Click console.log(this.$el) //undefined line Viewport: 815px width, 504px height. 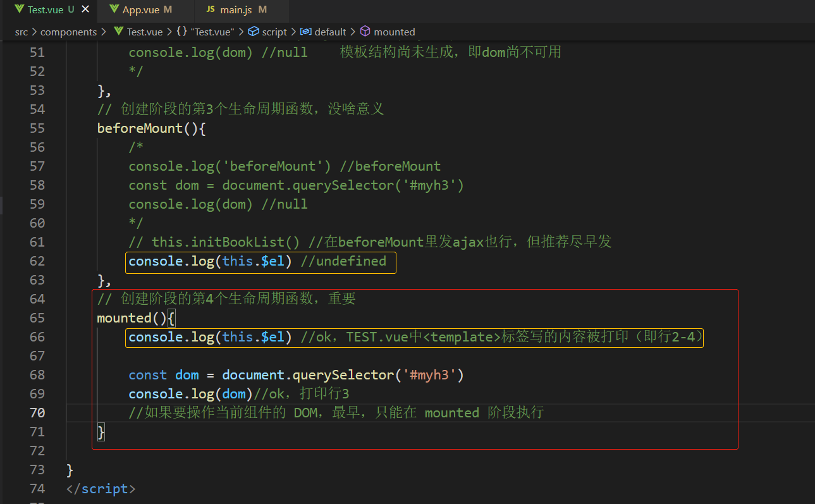(257, 261)
